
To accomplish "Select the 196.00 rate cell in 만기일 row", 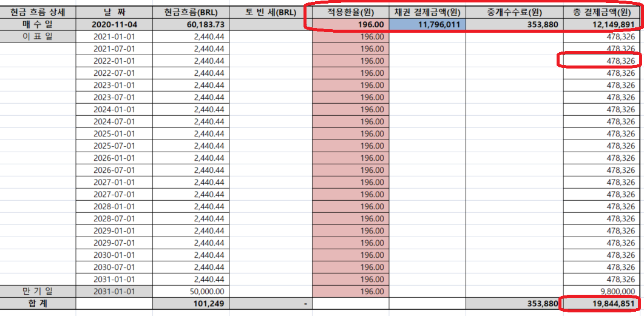I will coord(350,291).
